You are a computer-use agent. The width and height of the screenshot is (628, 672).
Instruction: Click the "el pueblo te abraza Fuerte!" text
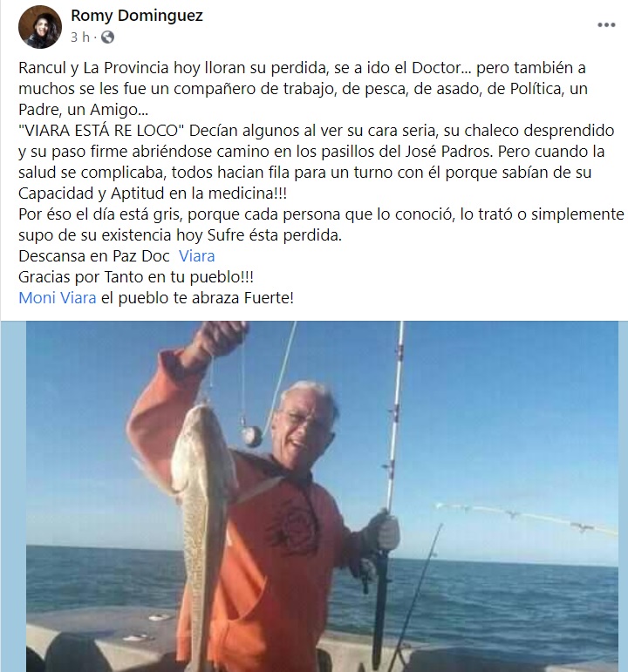pyautogui.click(x=197, y=297)
